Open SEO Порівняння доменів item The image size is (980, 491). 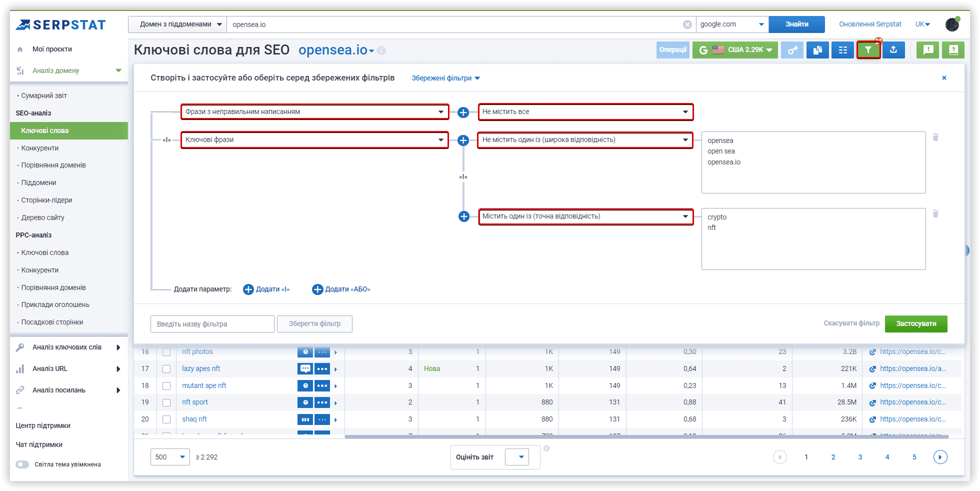pos(53,165)
